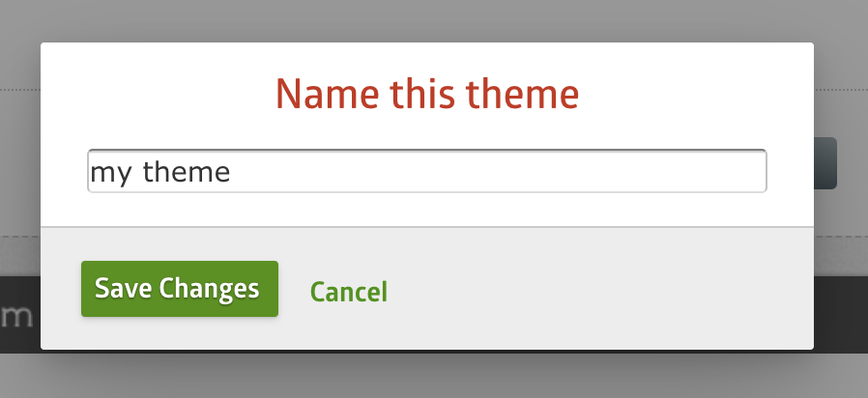
Task: Click the theme name text field
Action: 426,172
